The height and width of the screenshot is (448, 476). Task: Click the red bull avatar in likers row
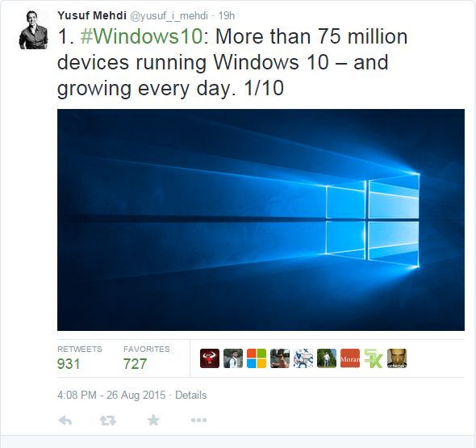(210, 358)
